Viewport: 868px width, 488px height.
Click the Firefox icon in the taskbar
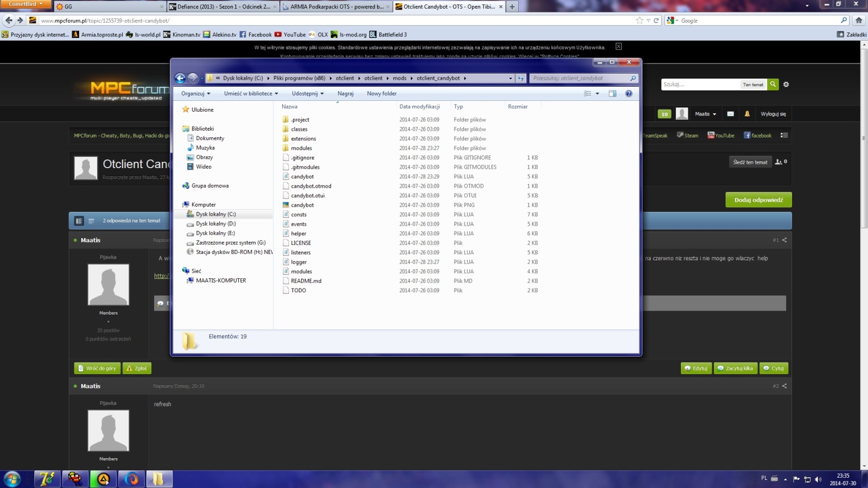[x=131, y=479]
